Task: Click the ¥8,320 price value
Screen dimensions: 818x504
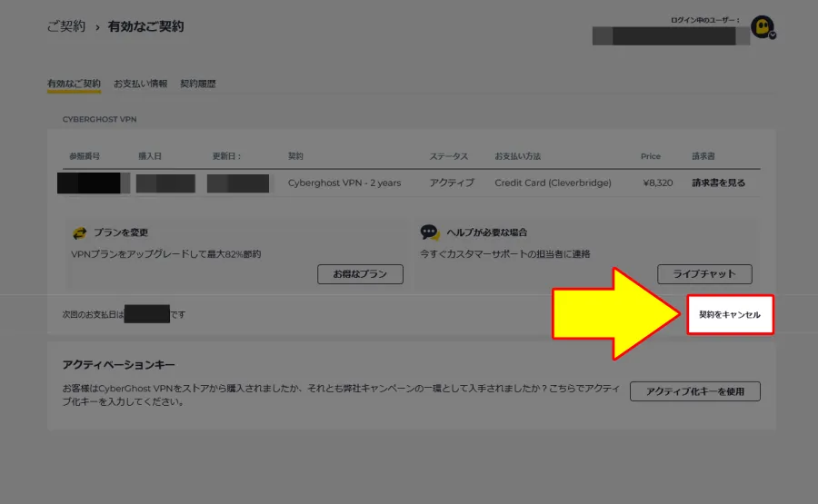Action: pyautogui.click(x=658, y=183)
